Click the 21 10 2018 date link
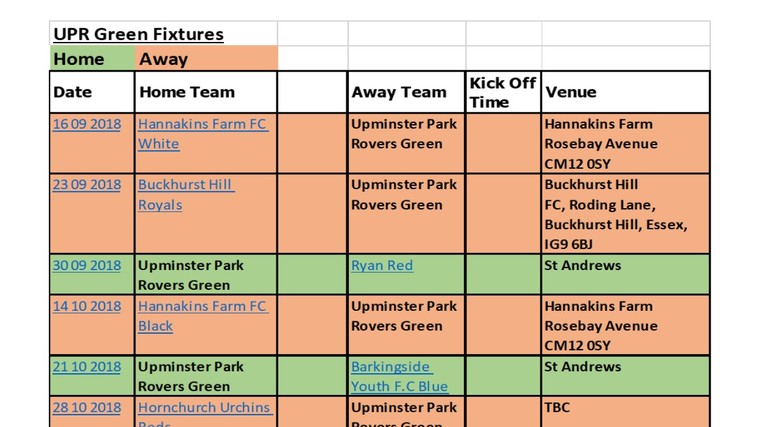Viewport: 760px width, 427px height. point(86,367)
